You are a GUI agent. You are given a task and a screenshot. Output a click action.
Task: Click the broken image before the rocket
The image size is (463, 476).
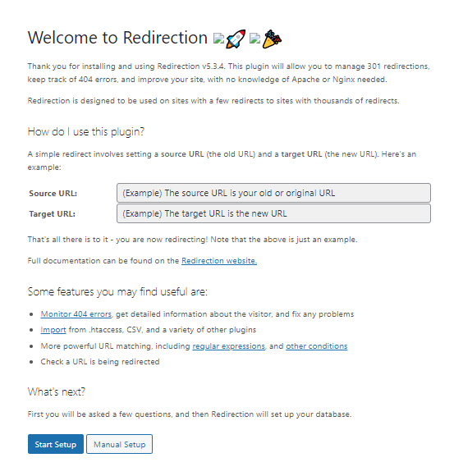pos(219,39)
